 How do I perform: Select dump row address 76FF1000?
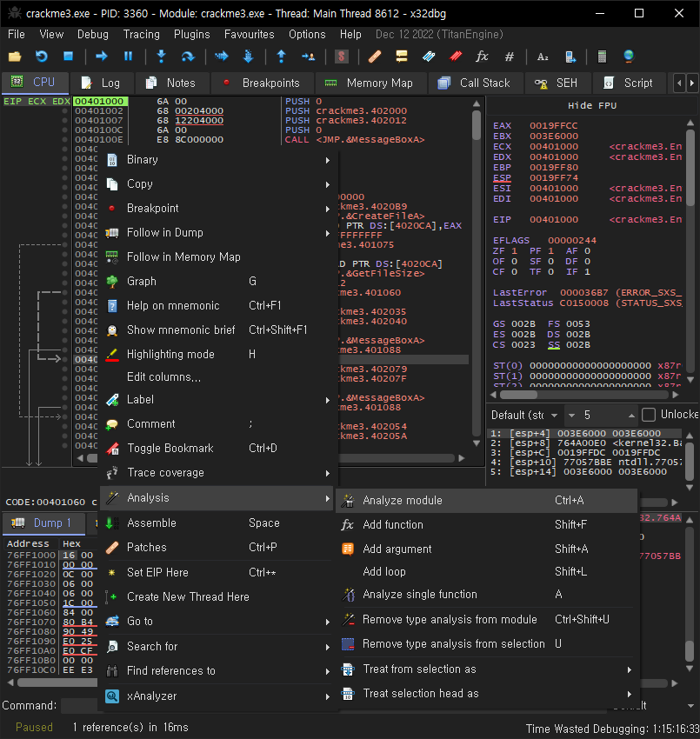[x=31, y=556]
